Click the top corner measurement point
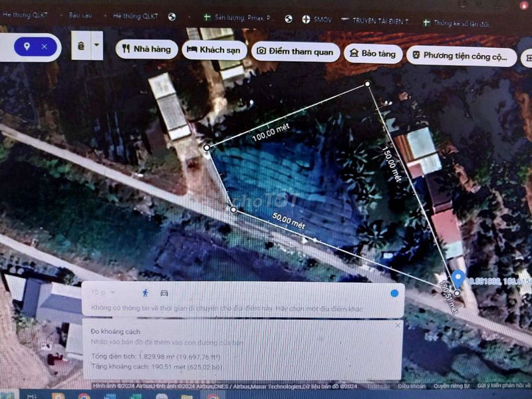Image resolution: width=532 pixels, height=399 pixels. coord(367,84)
